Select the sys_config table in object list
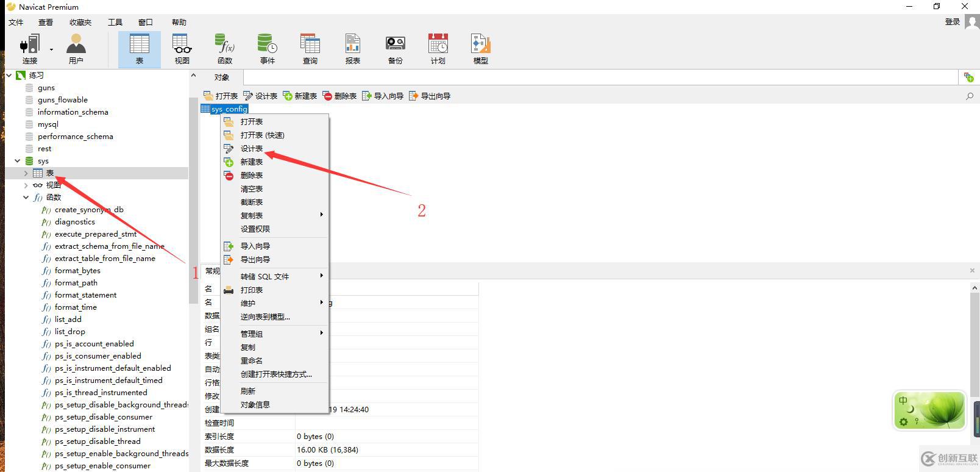This screenshot has width=980, height=472. click(x=224, y=109)
